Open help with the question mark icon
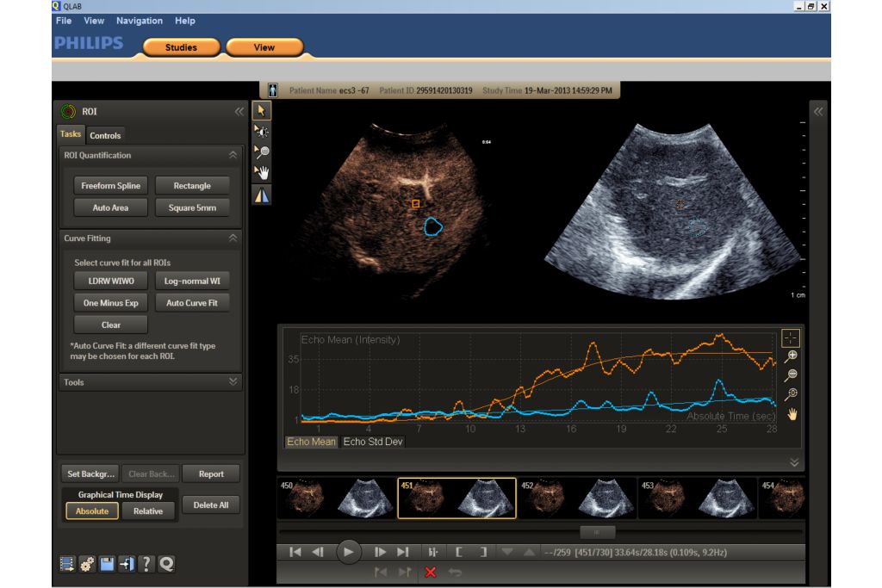Screen dimensions: 882x588 [146, 564]
